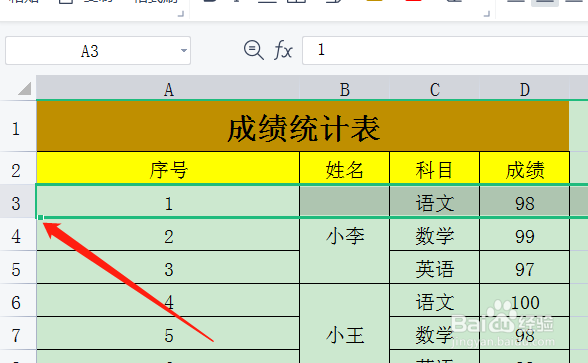This screenshot has width=588, height=363.
Task: Select row 4 header
Action: point(18,235)
